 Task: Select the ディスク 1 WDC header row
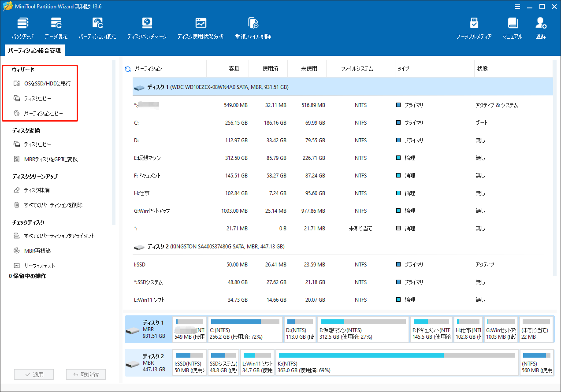click(342, 87)
